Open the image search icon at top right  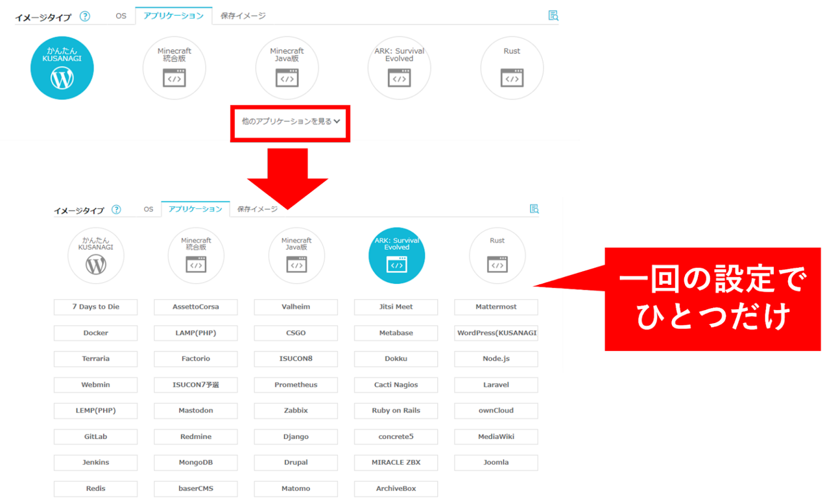[x=553, y=16]
